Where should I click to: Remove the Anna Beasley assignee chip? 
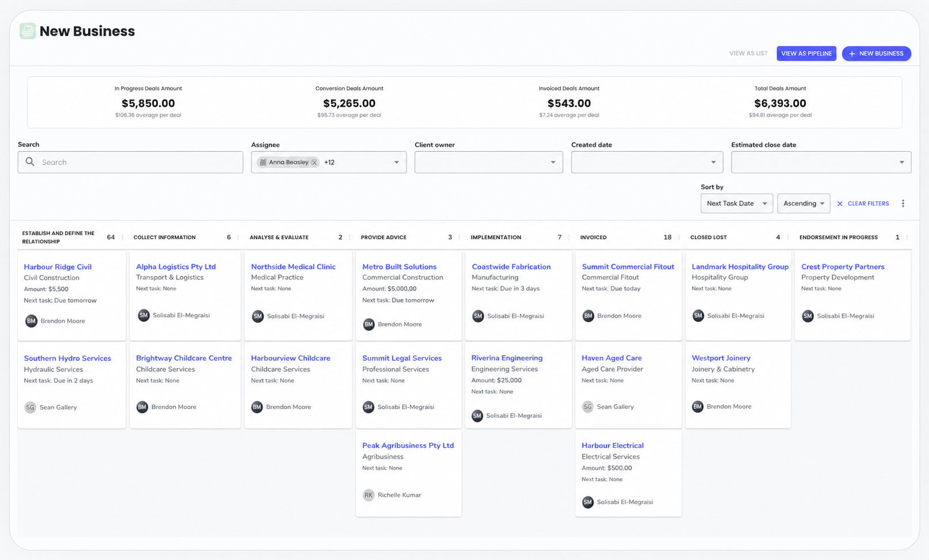[314, 163]
